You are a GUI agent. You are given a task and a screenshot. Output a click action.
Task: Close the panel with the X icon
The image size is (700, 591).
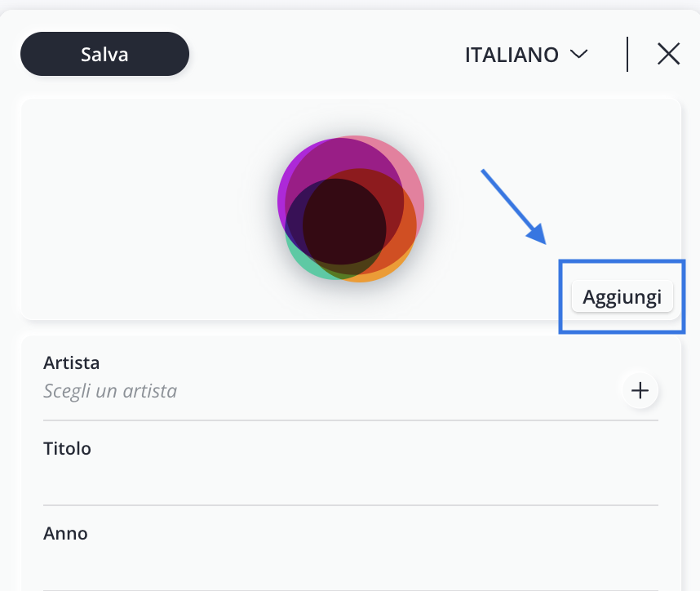click(x=668, y=54)
